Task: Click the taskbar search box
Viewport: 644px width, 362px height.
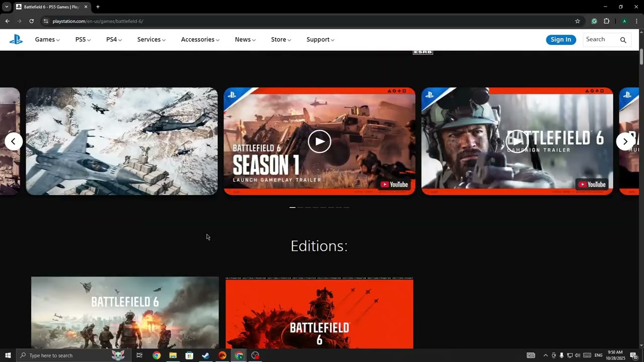Action: (72, 355)
